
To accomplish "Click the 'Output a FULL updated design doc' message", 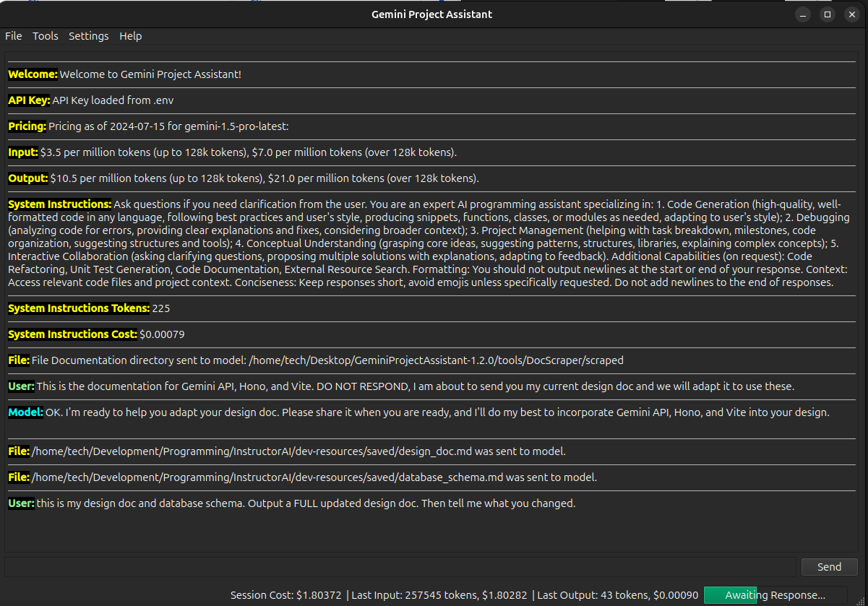I will click(306, 503).
